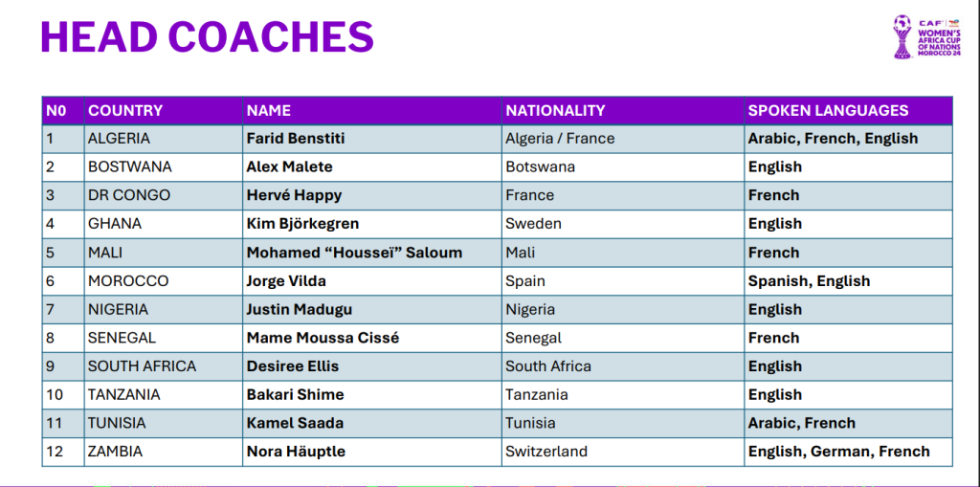Select the Hervé Happy cell
Screen dimensions: 980x487
(x=372, y=195)
